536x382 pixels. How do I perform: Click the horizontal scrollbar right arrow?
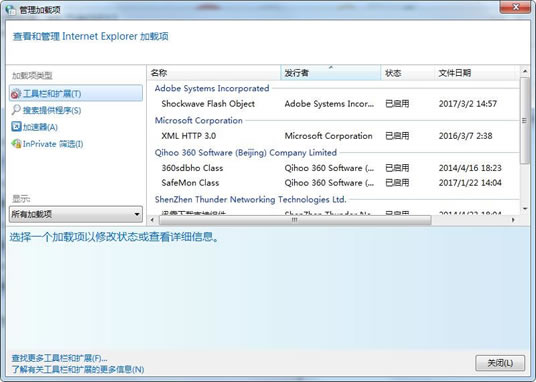tap(513, 220)
